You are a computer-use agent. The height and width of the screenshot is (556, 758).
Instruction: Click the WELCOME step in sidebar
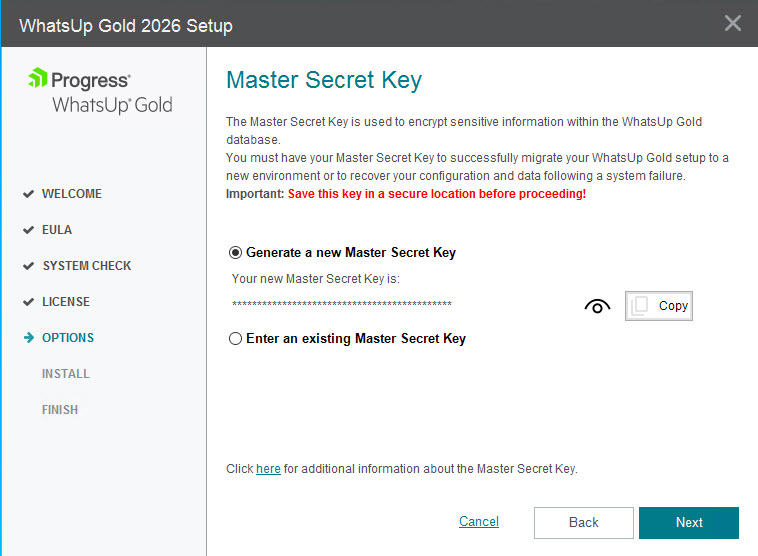pyautogui.click(x=72, y=194)
